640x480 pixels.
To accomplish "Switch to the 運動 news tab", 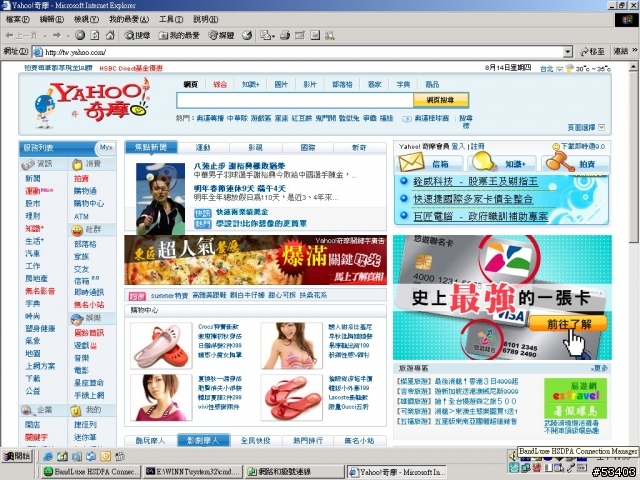I will pyautogui.click(x=203, y=147).
